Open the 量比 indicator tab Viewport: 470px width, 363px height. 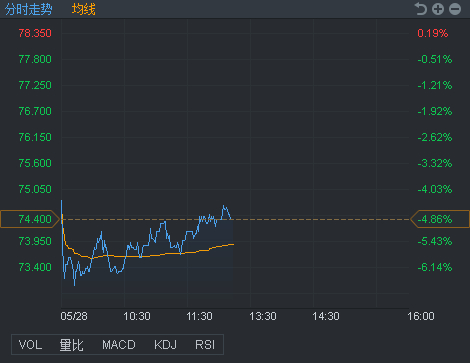(71, 345)
